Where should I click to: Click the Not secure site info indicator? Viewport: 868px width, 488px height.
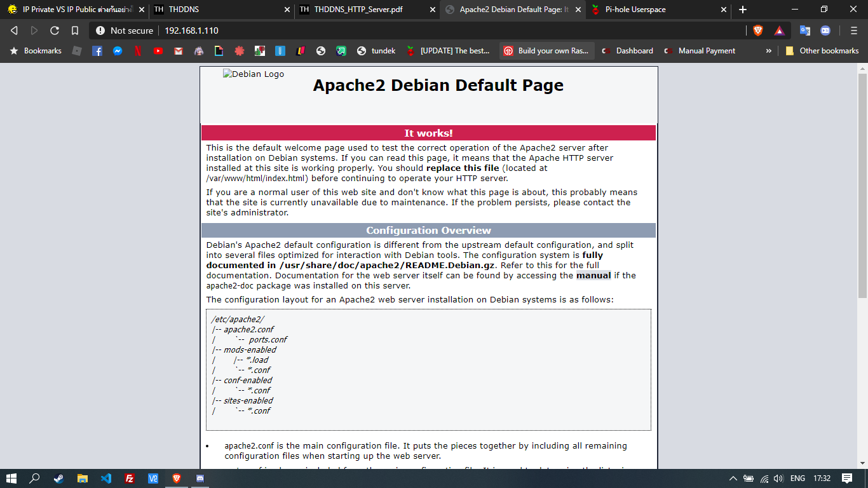[x=125, y=30]
